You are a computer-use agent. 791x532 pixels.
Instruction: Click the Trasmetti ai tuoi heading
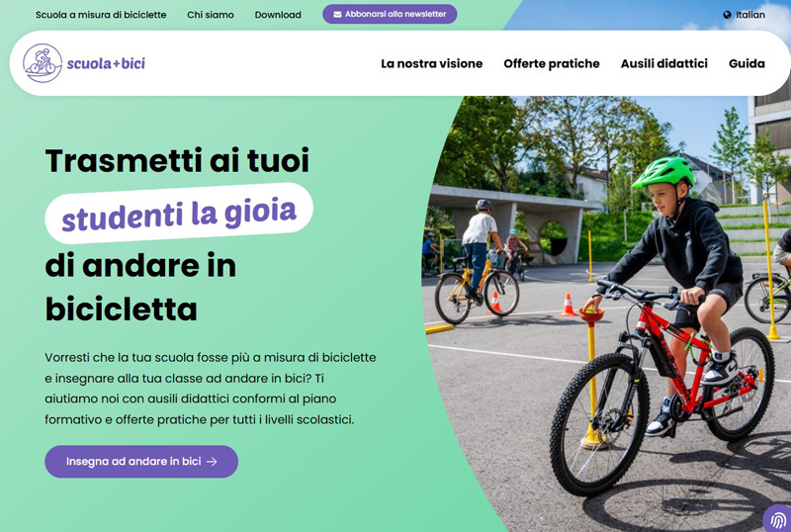pyautogui.click(x=177, y=160)
